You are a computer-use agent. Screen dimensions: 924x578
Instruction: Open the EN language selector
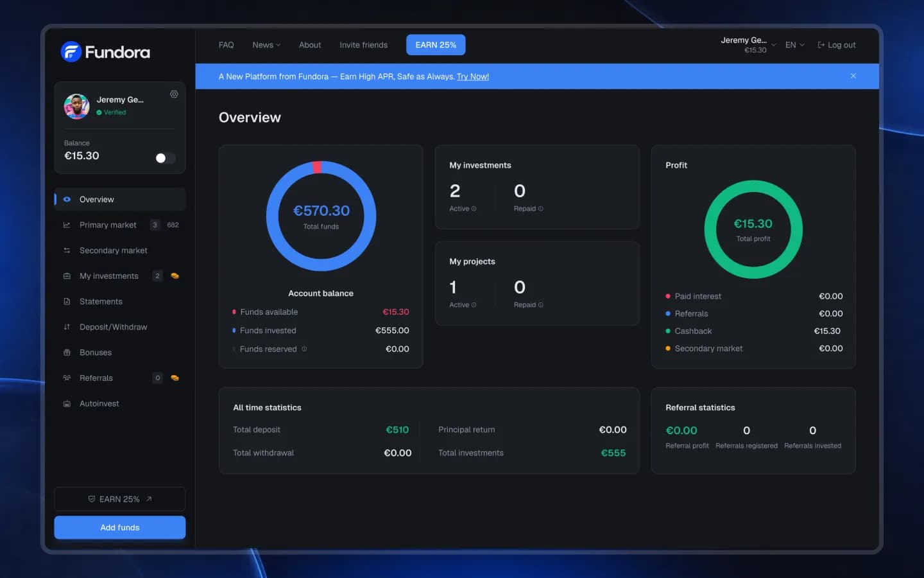pos(795,45)
